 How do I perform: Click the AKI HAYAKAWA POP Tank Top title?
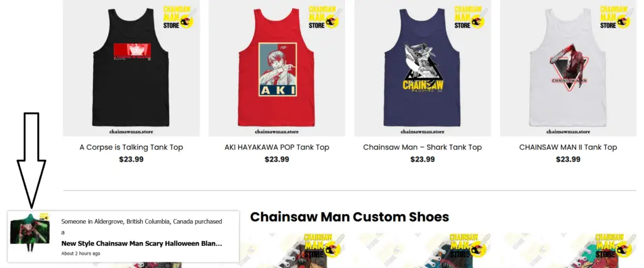277,147
